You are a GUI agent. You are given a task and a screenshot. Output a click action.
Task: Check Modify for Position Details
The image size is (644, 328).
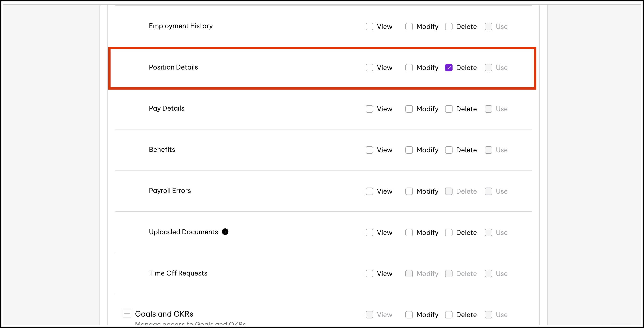pyautogui.click(x=409, y=68)
